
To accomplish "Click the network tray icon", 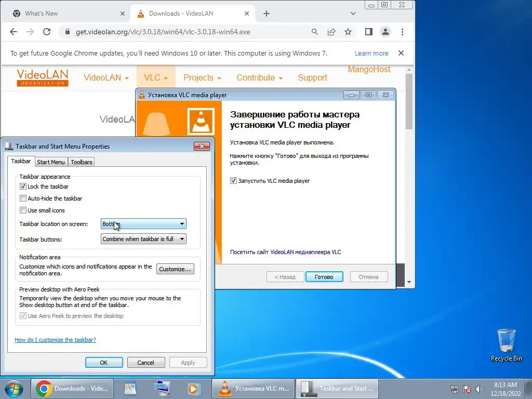I will tap(454, 389).
